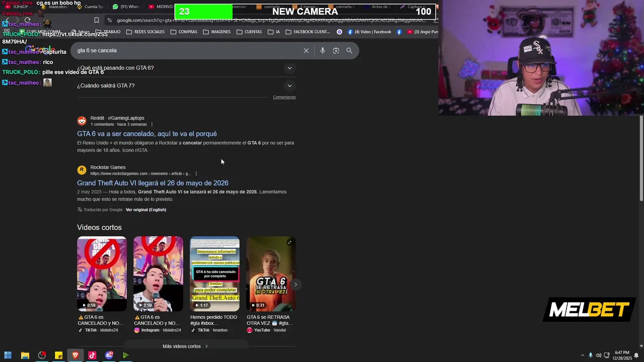This screenshot has height=362, width=644.
Task: Click the rockstargames.com newswire URL text
Action: click(x=140, y=173)
